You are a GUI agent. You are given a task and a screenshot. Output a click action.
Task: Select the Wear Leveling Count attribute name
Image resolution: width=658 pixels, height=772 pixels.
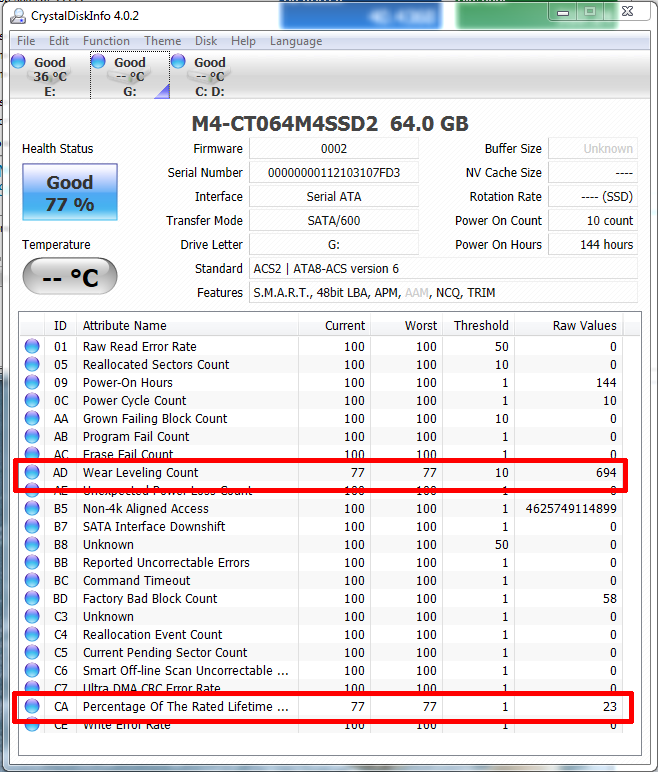(x=140, y=473)
